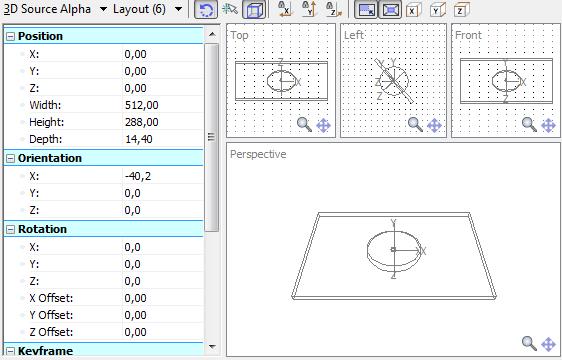The height and width of the screenshot is (360, 562).
Task: Click the Y cube view icon
Action: tap(437, 10)
